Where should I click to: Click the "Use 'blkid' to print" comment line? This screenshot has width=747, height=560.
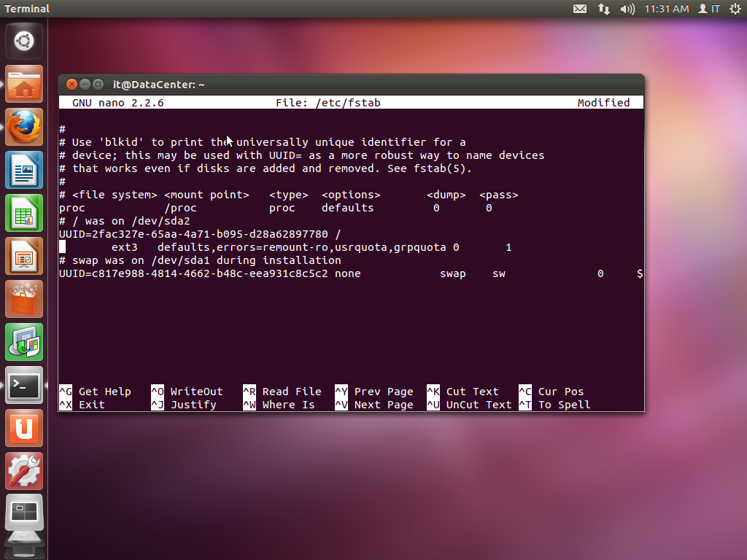coord(263,142)
